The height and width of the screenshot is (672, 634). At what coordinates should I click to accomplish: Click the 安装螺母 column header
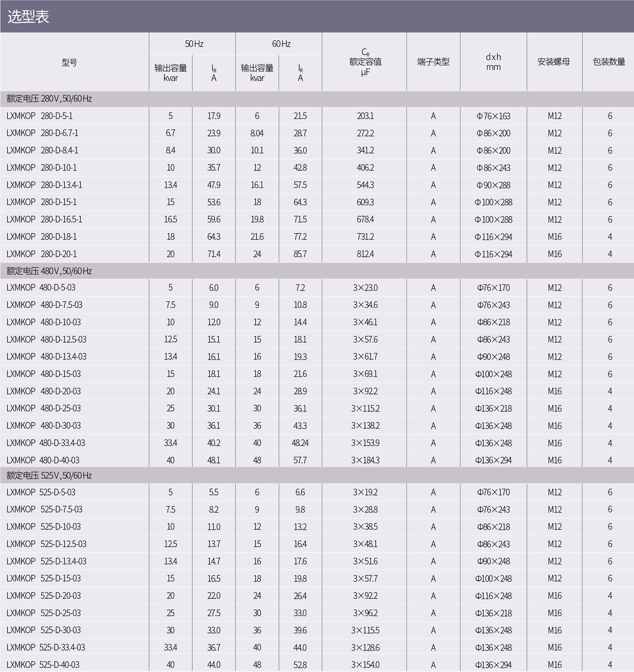554,62
